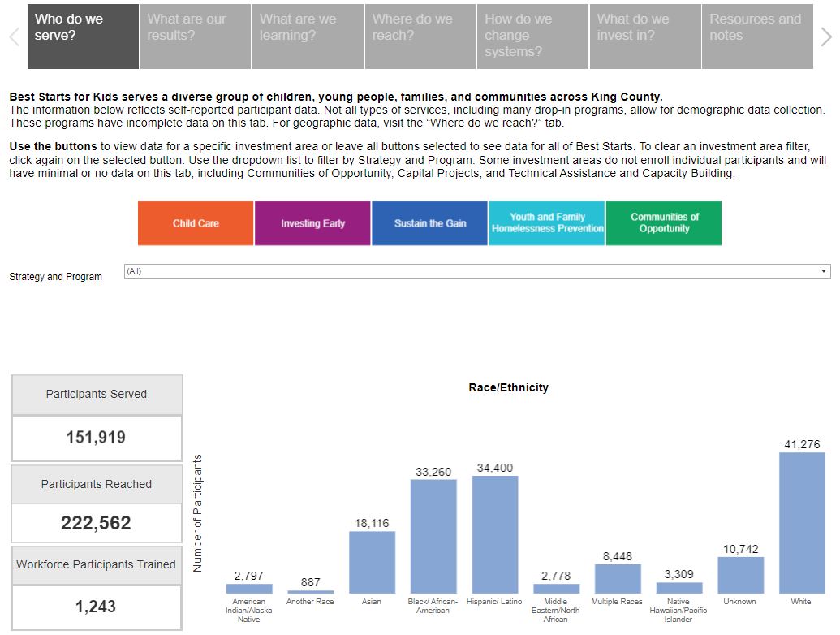Click the left arrow to scroll tabs
This screenshot has height=635, width=840.
[x=13, y=36]
